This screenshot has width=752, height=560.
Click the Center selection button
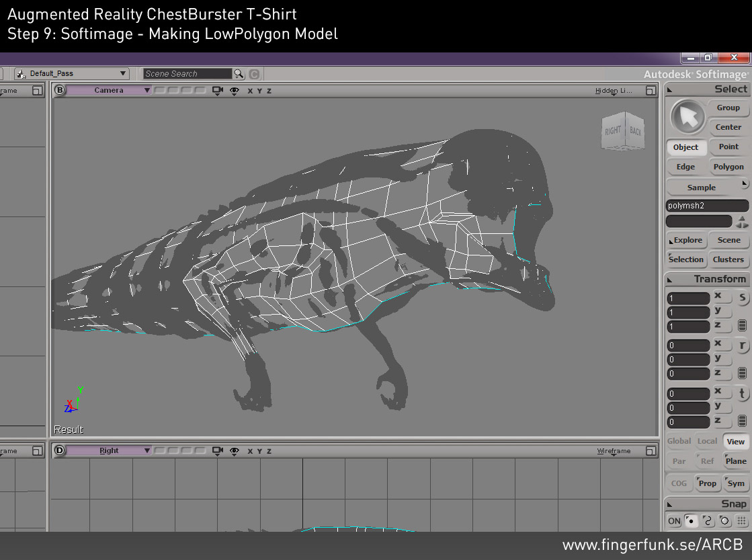click(x=728, y=127)
